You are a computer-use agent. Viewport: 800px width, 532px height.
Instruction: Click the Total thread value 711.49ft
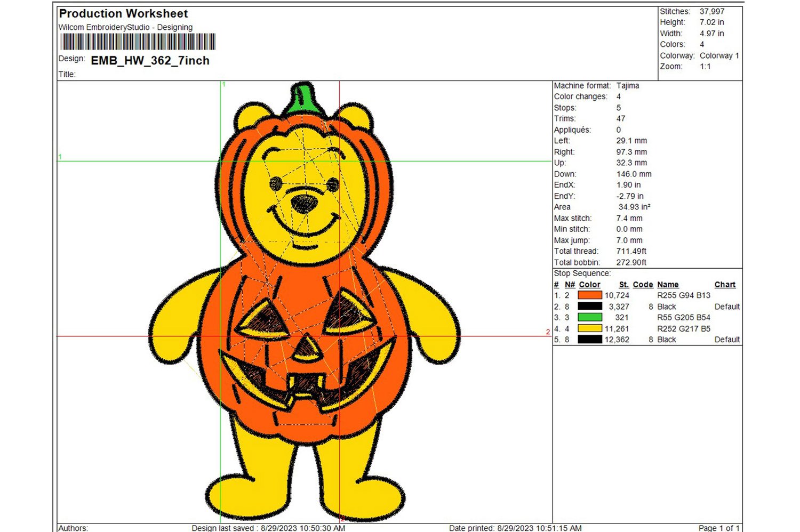(631, 251)
